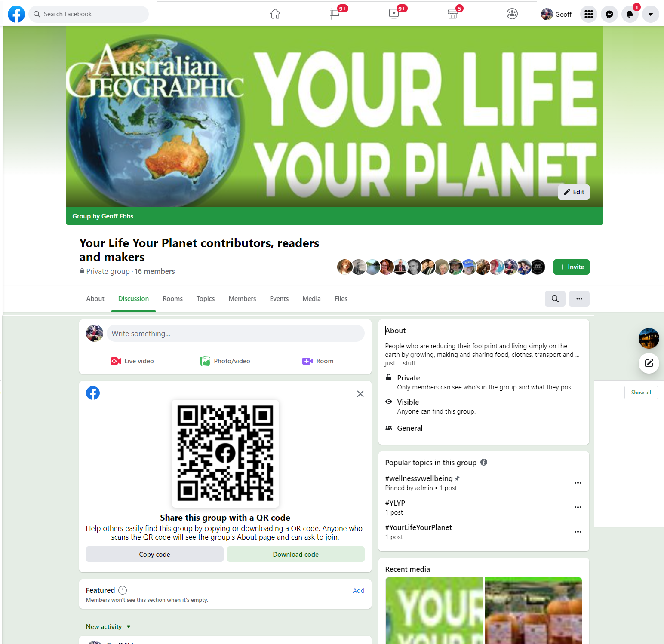Open Facebook notifications bell
Viewport: 664px width, 644px height.
point(630,14)
